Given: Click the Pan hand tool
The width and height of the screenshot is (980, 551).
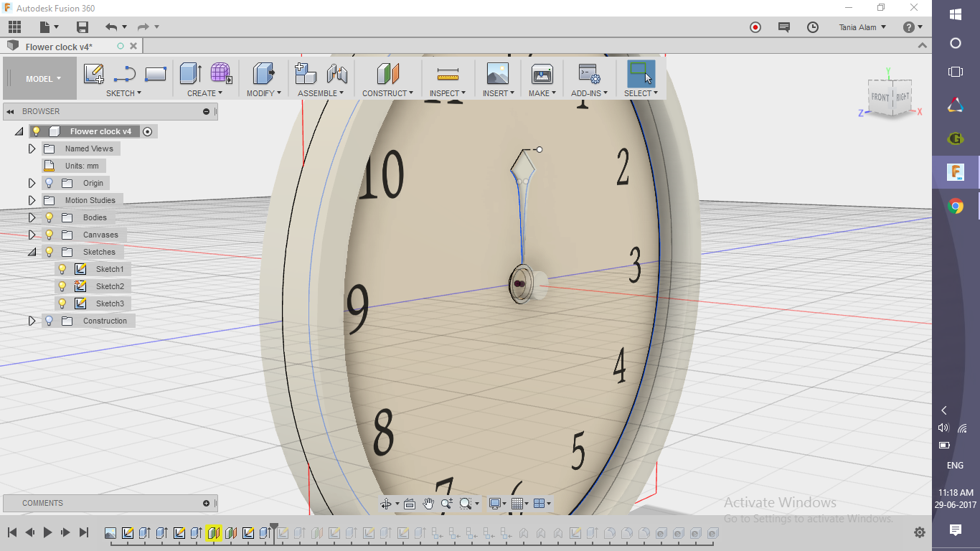Looking at the screenshot, I should coord(428,504).
